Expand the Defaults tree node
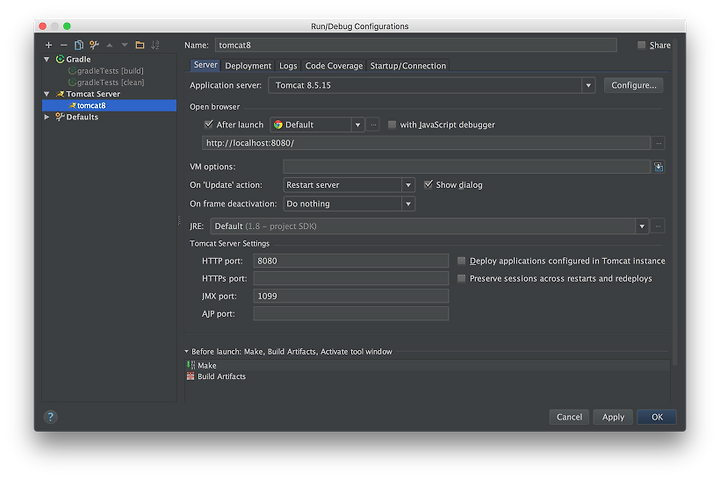This screenshot has height=480, width=720. click(47, 117)
